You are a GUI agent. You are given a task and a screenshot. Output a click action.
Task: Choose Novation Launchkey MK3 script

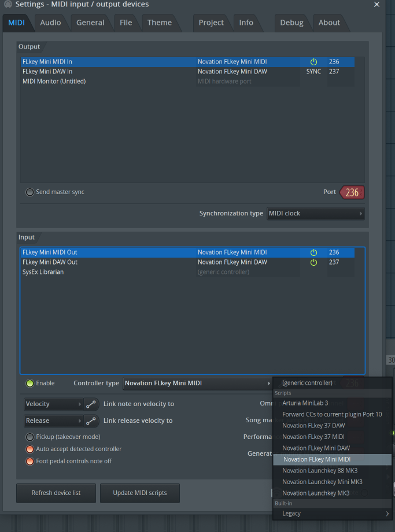(x=333, y=493)
